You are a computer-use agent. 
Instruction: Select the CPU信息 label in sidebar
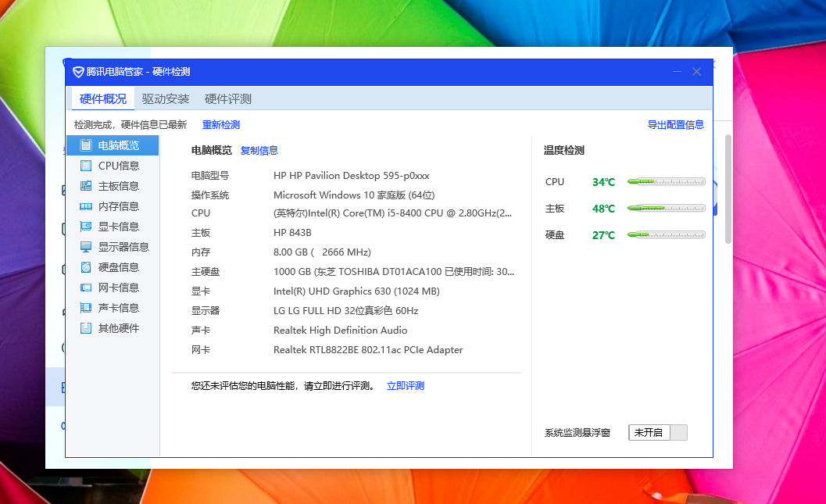119,166
